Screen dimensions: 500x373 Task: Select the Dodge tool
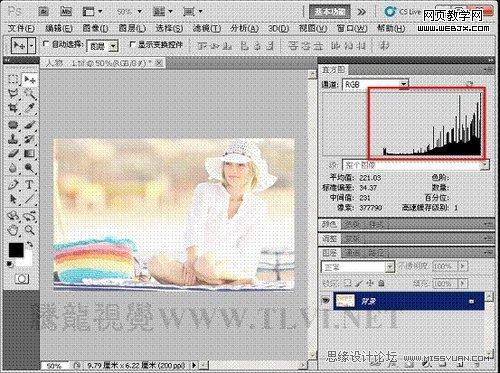[30, 168]
